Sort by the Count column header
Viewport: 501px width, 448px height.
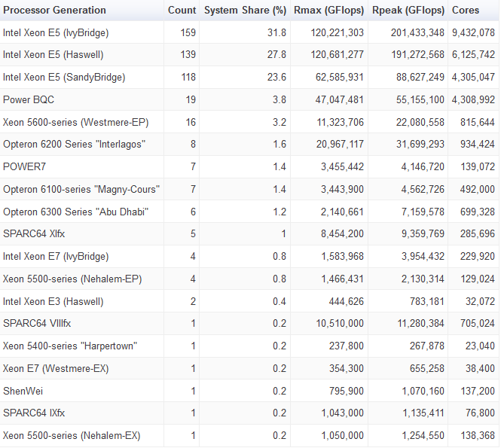(182, 11)
